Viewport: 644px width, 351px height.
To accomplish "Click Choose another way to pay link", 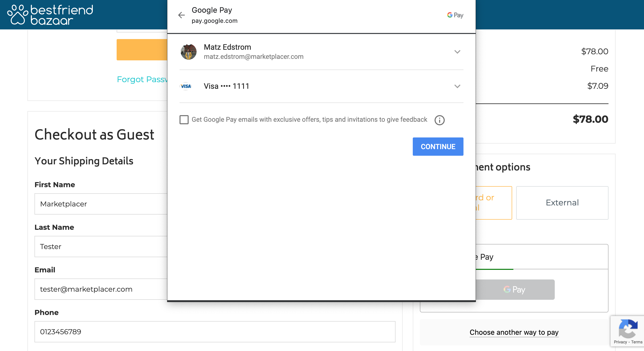I will point(514,332).
